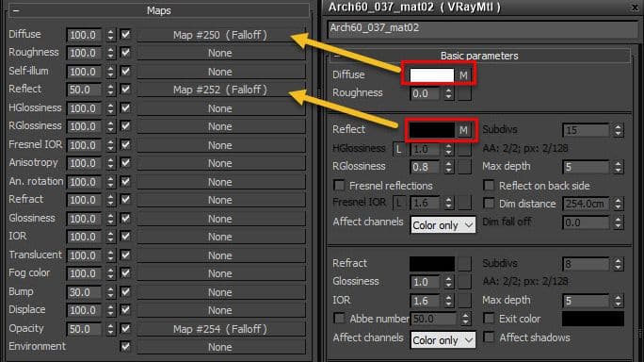Viewport: 644px width, 362px height.
Task: Click the black Exit color swatch
Action: (593, 319)
